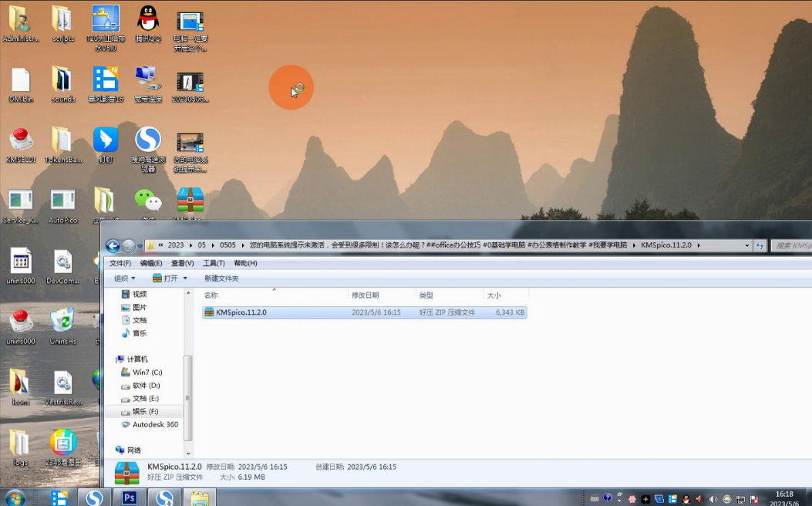Viewport: 812px width, 506px height.
Task: Click the 2023 breadcrumb segment
Action: tap(176, 245)
